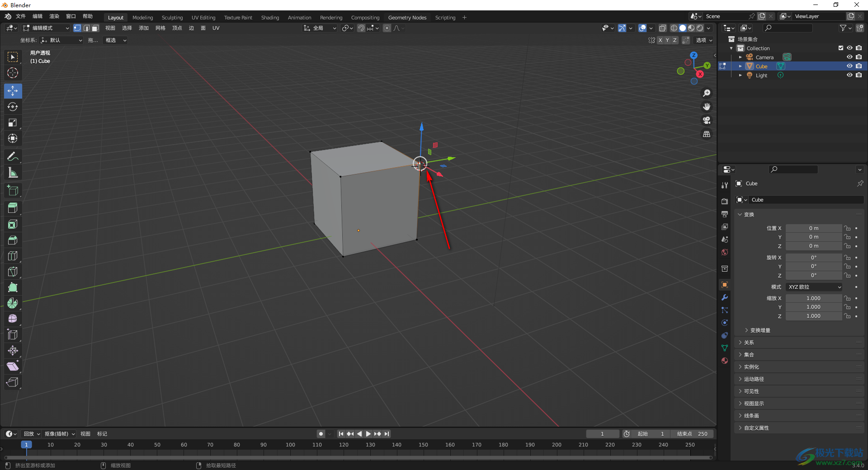Open the Modifier properties wrench tab
Image resolution: width=868 pixels, height=470 pixels.
pyautogui.click(x=725, y=297)
